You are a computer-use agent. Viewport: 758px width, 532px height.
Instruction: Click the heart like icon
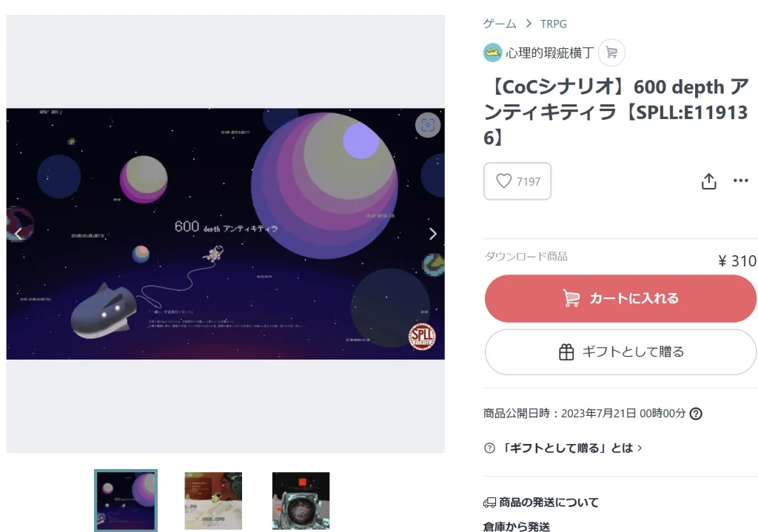pyautogui.click(x=503, y=181)
